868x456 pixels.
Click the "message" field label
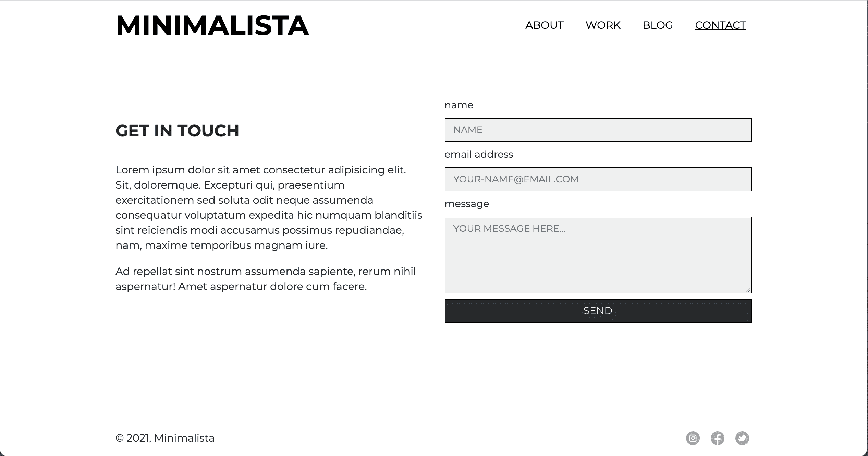466,204
